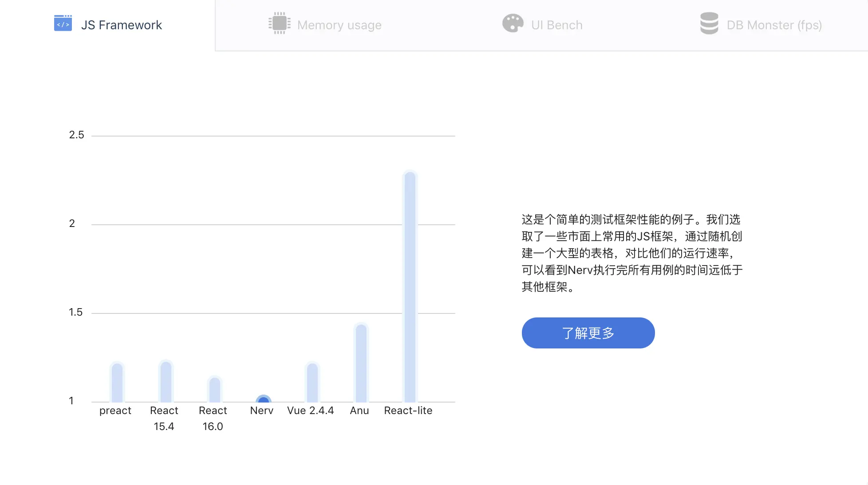This screenshot has height=485, width=868.
Task: Click the DB Monster database icon
Action: coord(709,23)
